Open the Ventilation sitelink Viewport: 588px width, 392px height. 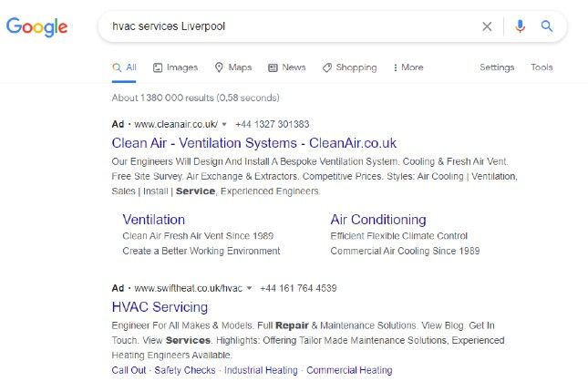click(x=154, y=220)
